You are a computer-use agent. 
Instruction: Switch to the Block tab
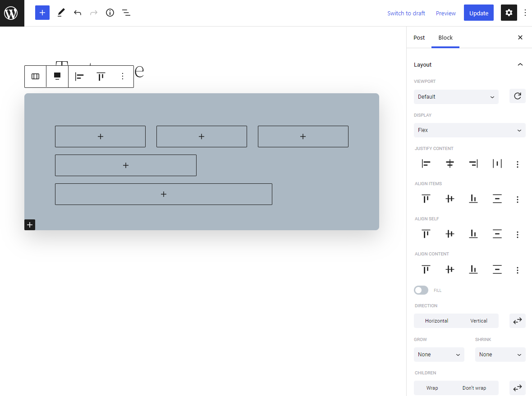(445, 38)
